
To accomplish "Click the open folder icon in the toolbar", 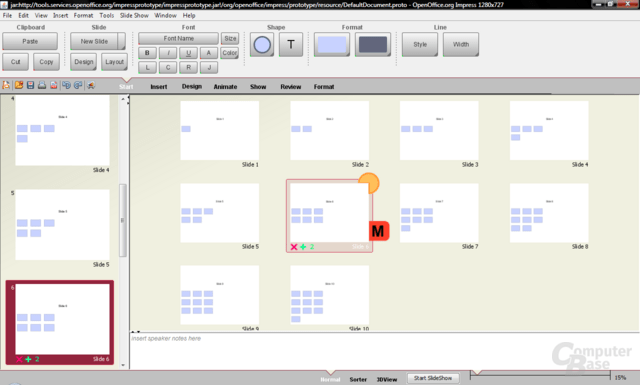I will tap(19, 85).
